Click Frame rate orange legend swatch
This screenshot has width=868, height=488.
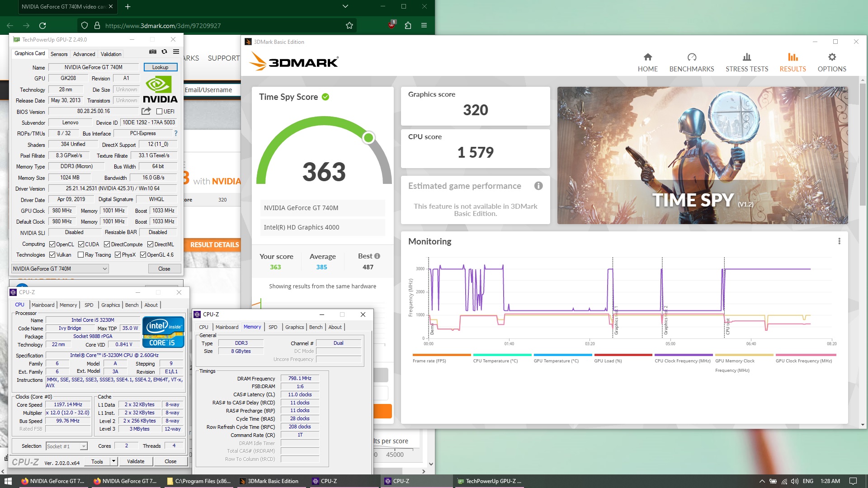pos(442,355)
